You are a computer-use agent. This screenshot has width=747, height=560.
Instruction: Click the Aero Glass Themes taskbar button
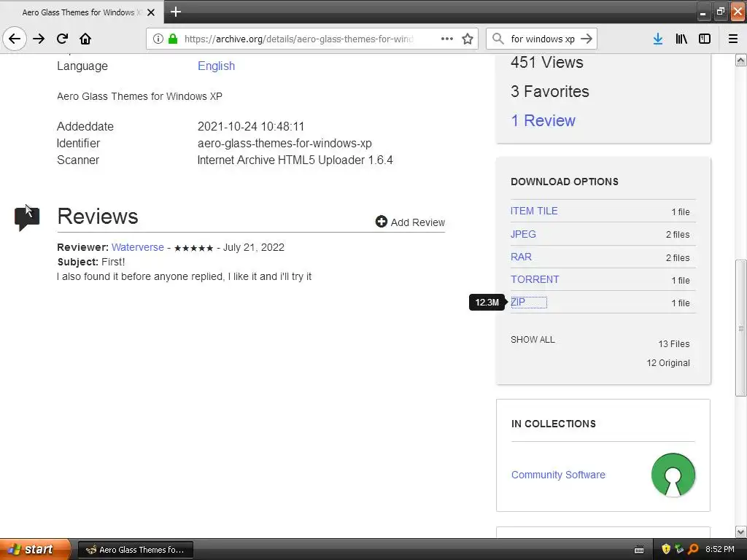point(135,550)
